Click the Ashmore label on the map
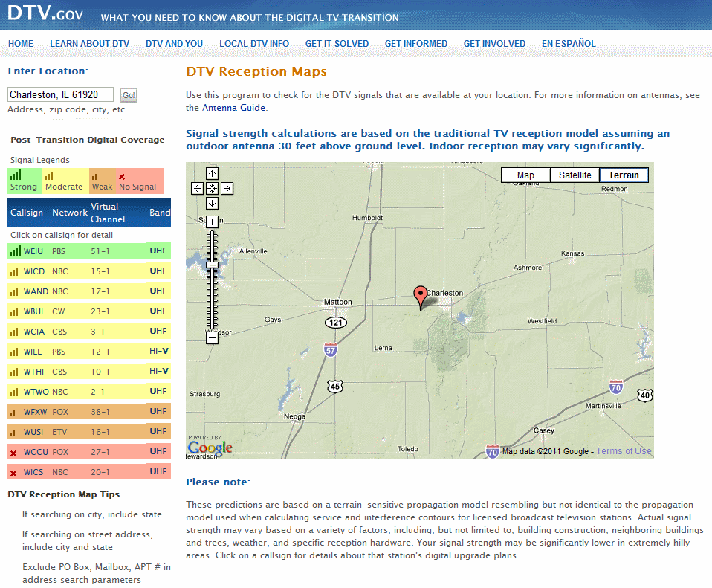The image size is (712, 588). 528,268
